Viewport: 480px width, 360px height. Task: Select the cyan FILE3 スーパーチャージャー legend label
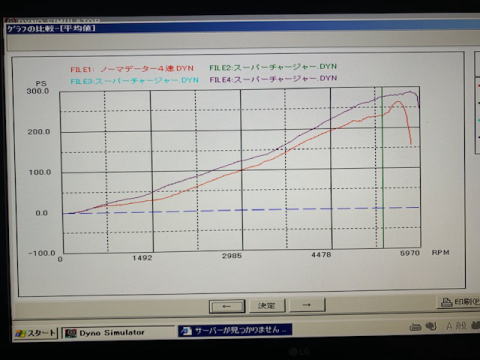click(134, 81)
